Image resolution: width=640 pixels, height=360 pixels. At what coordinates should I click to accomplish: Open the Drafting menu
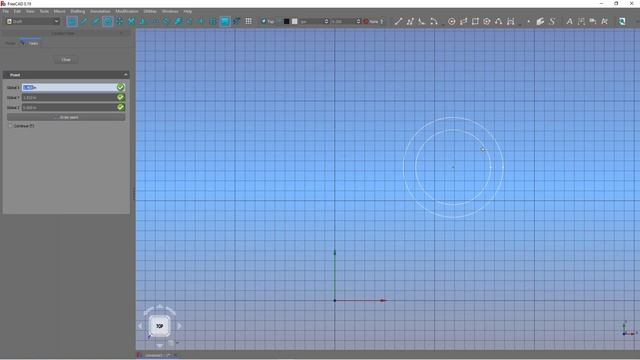click(x=78, y=11)
